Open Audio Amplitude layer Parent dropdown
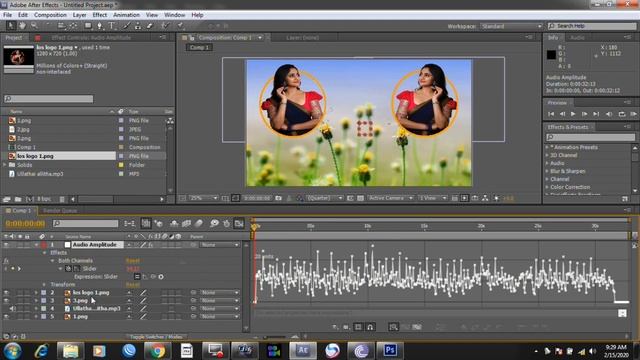This screenshot has width=640, height=360. 219,244
